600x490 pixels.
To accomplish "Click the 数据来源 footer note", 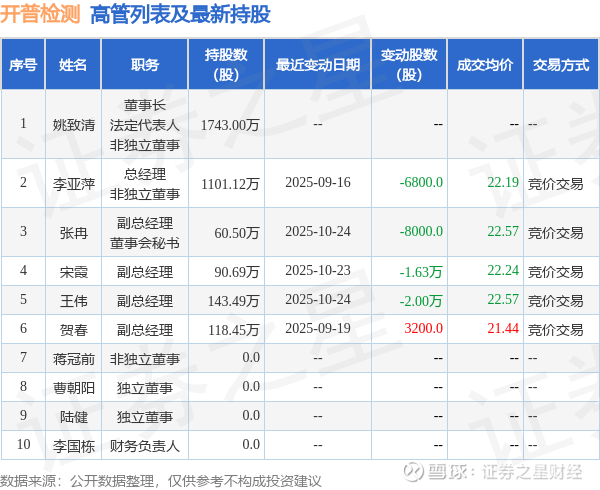I will 161,481.
